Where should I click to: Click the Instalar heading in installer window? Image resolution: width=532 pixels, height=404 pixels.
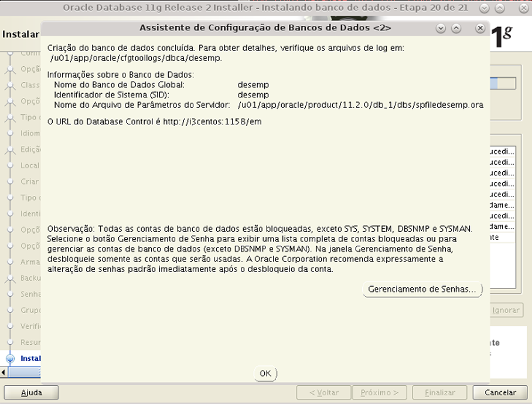click(21, 34)
